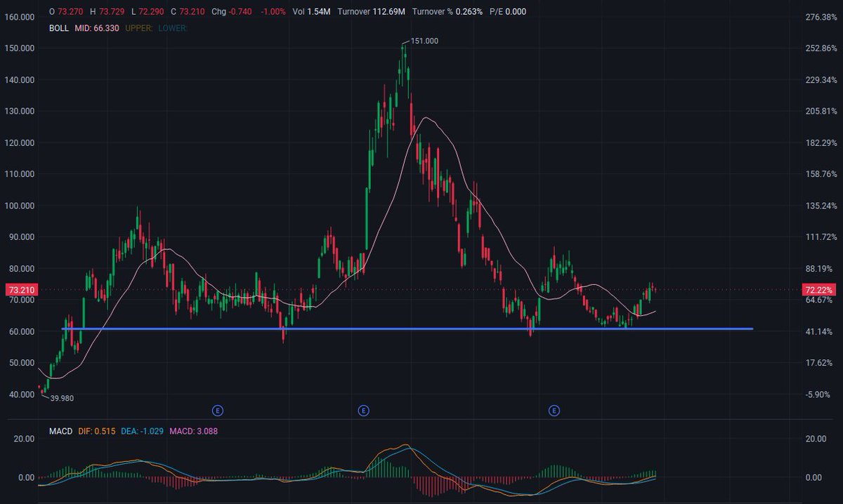The image size is (843, 504).
Task: Select the blue horizontal support line
Action: [x=407, y=329]
